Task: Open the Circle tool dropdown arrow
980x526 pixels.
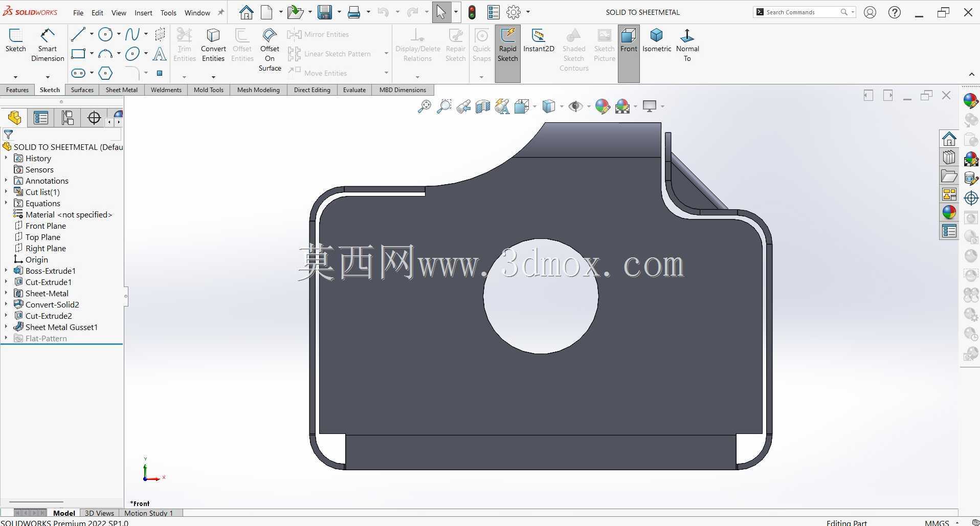Action: (119, 34)
